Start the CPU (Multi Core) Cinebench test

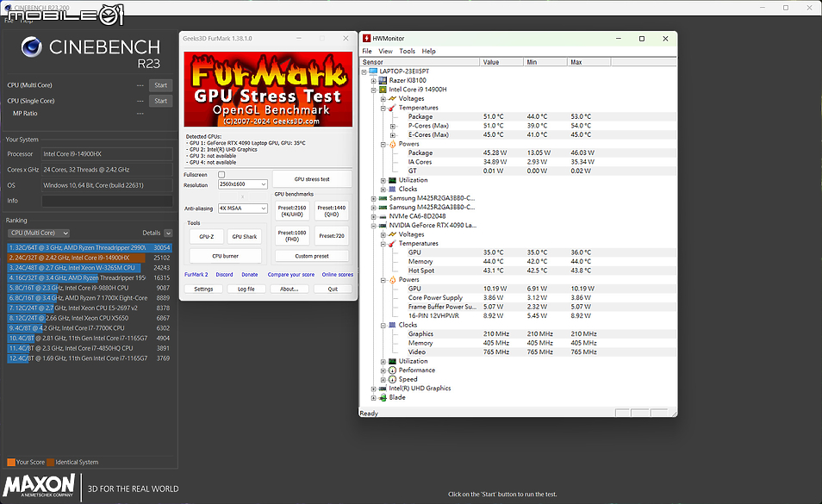pos(160,85)
